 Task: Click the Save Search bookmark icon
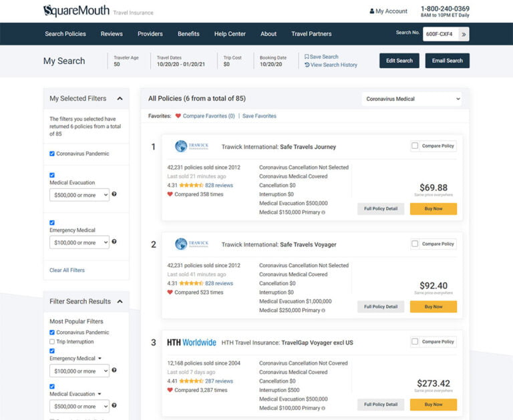[x=307, y=57]
